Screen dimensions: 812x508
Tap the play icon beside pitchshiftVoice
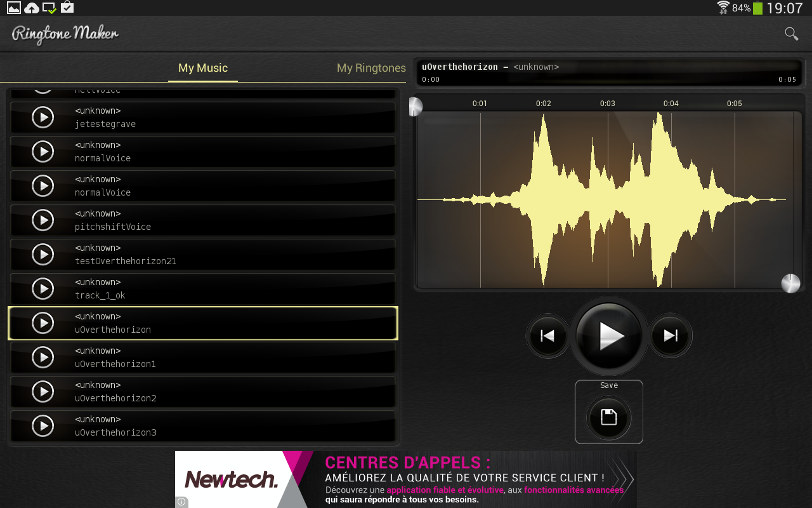coord(43,220)
